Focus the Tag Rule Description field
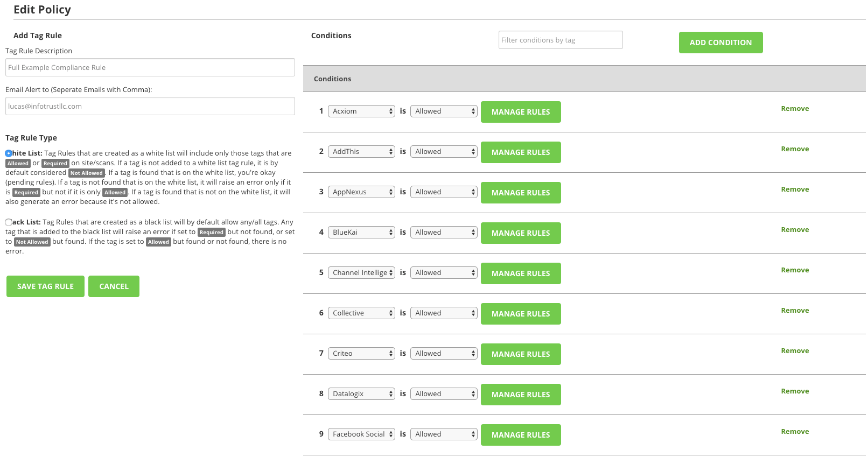This screenshot has height=457, width=868. coord(150,67)
